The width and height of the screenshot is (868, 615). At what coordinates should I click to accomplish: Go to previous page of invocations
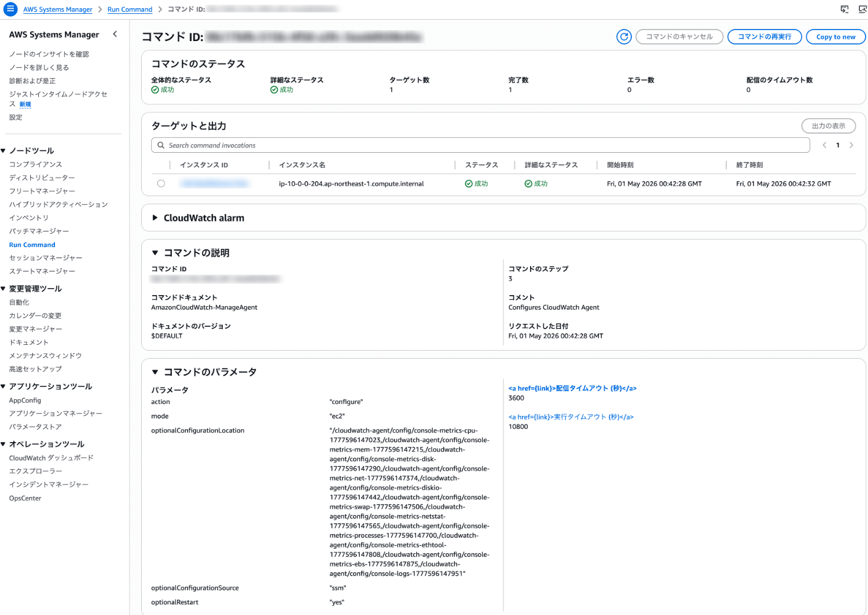point(825,145)
